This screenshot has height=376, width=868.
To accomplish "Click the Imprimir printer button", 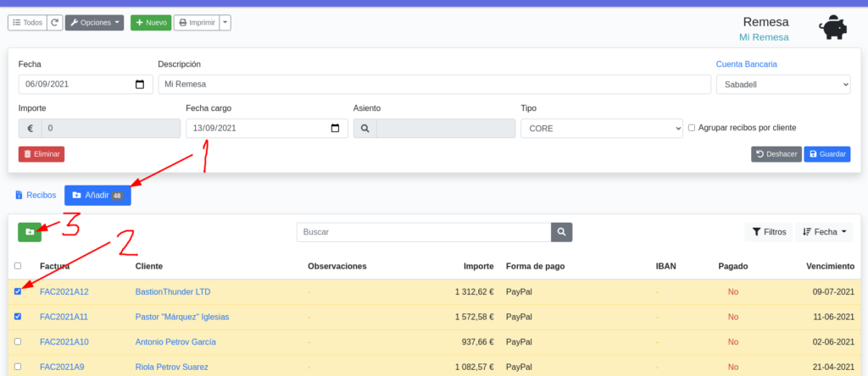I will [x=196, y=23].
